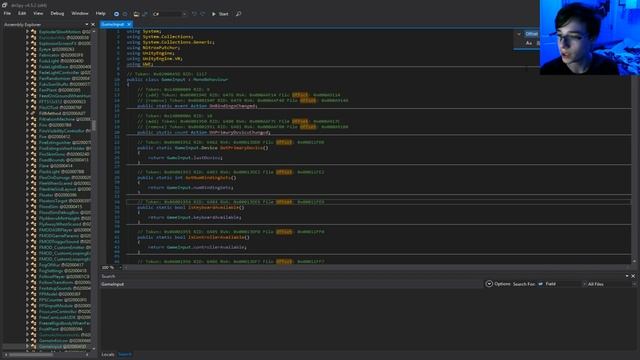Image resolution: width=640 pixels, height=360 pixels.
Task: Click the Search Options round arrow icon
Action: 489,284
